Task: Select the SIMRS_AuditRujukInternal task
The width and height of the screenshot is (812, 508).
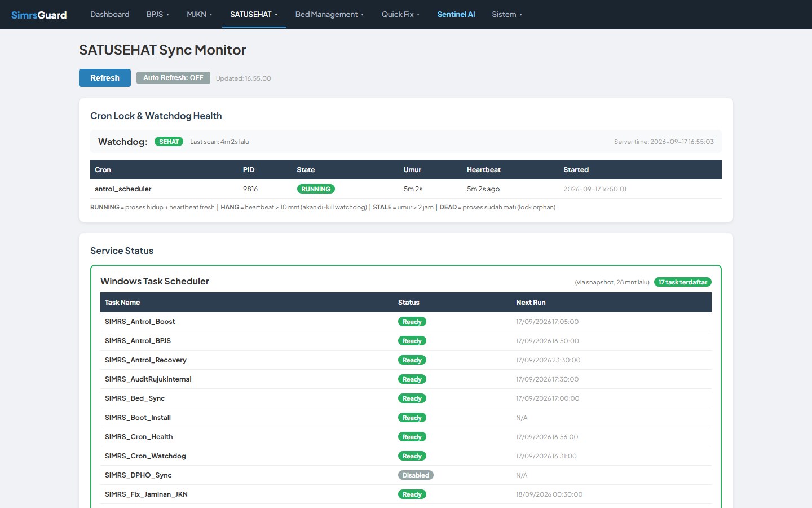Action: pos(148,379)
